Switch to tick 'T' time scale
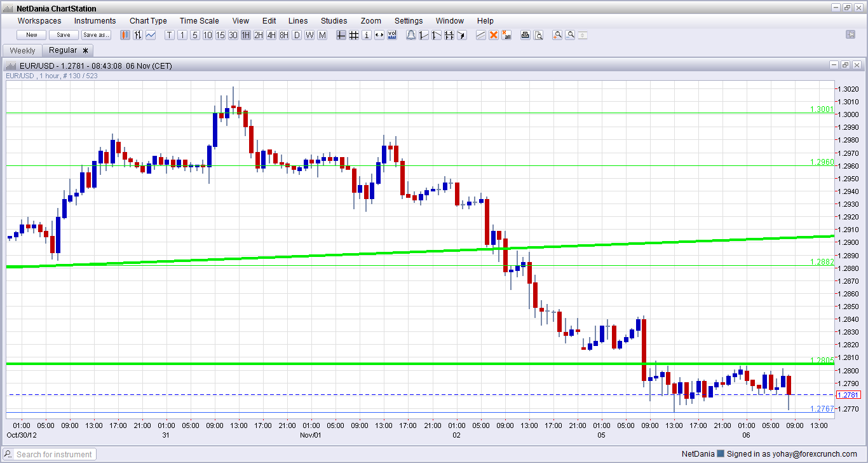The height and width of the screenshot is (463, 868). [x=170, y=35]
